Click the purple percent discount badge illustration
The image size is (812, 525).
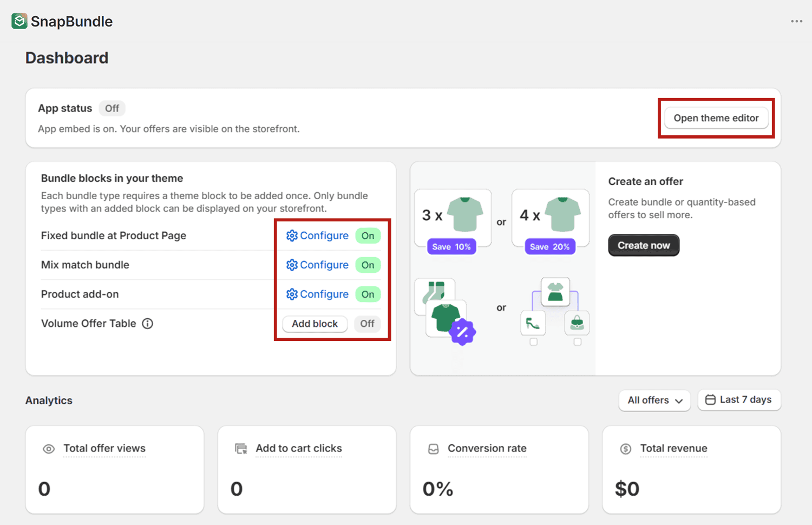(462, 332)
